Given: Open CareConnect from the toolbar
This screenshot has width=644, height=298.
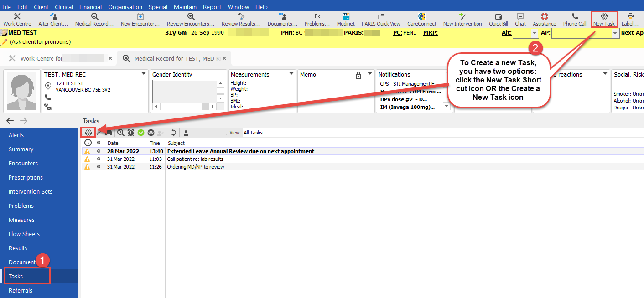Looking at the screenshot, I should tap(421, 19).
